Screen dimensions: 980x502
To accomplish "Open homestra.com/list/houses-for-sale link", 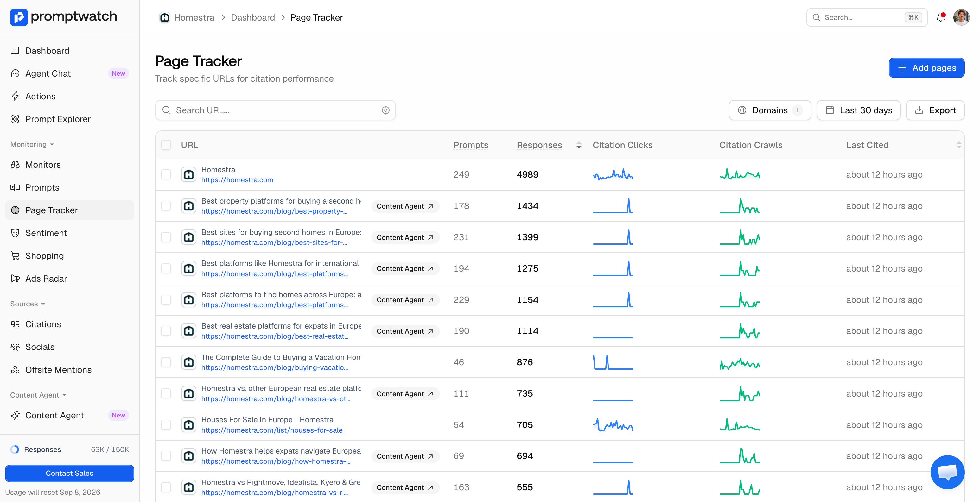I will [x=272, y=430].
